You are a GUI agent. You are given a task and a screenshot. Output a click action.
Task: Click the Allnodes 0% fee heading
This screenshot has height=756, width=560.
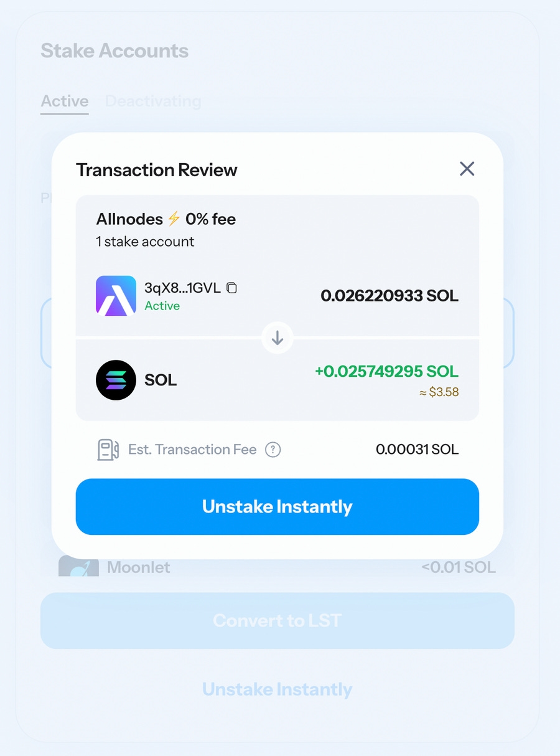(x=166, y=219)
